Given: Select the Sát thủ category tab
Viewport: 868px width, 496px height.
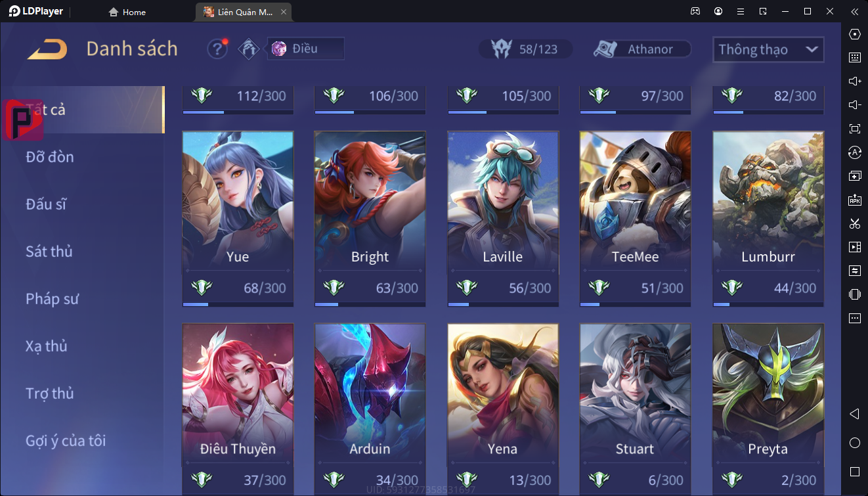Looking at the screenshot, I should pyautogui.click(x=49, y=252).
